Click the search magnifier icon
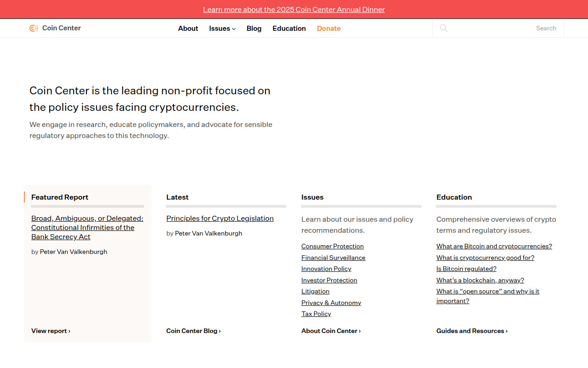Screen dimensions: 588x368 [x=443, y=28]
